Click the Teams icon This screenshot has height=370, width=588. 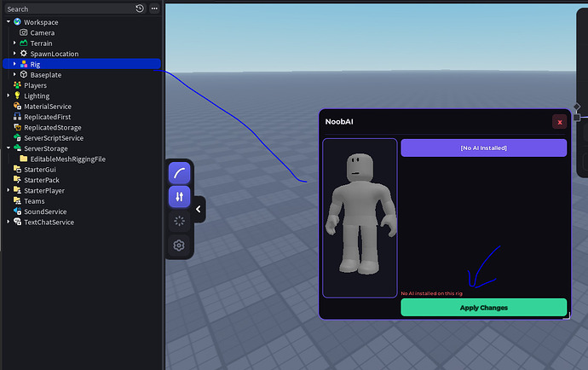pyautogui.click(x=17, y=200)
